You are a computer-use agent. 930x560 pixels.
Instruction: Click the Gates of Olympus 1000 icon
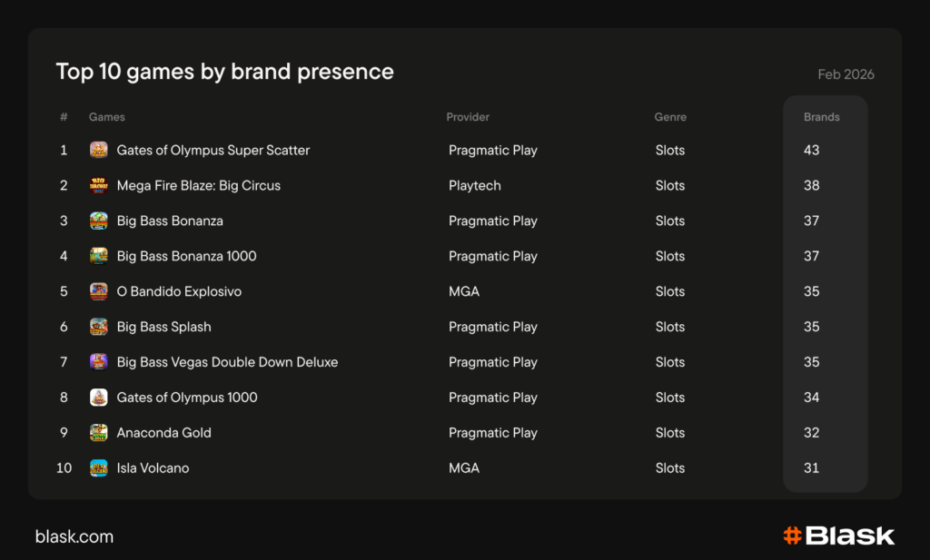click(x=99, y=398)
